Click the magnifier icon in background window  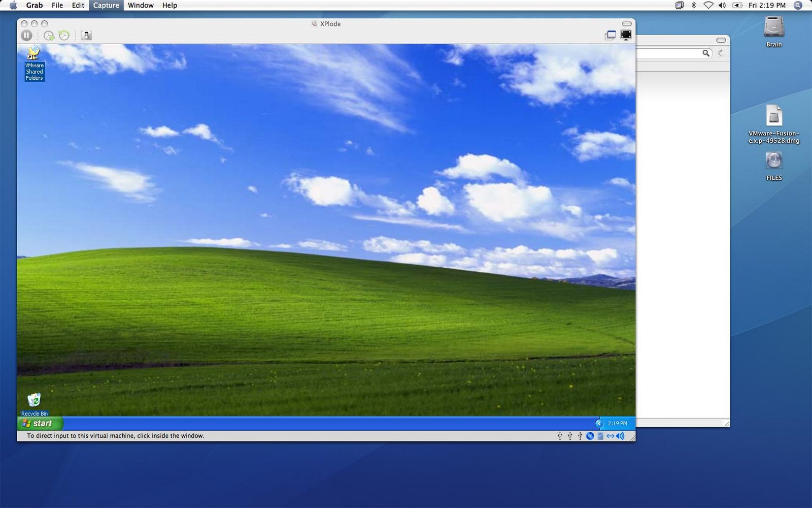[706, 53]
